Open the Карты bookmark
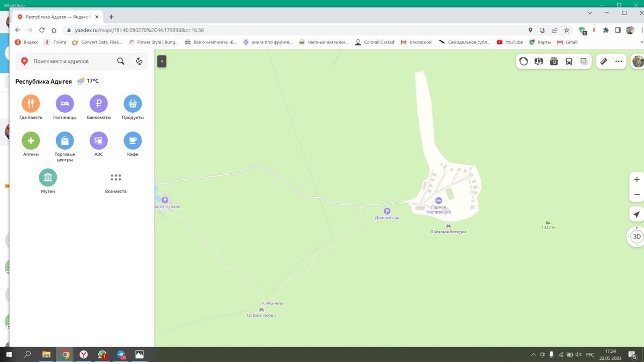644x362 pixels. click(540, 42)
